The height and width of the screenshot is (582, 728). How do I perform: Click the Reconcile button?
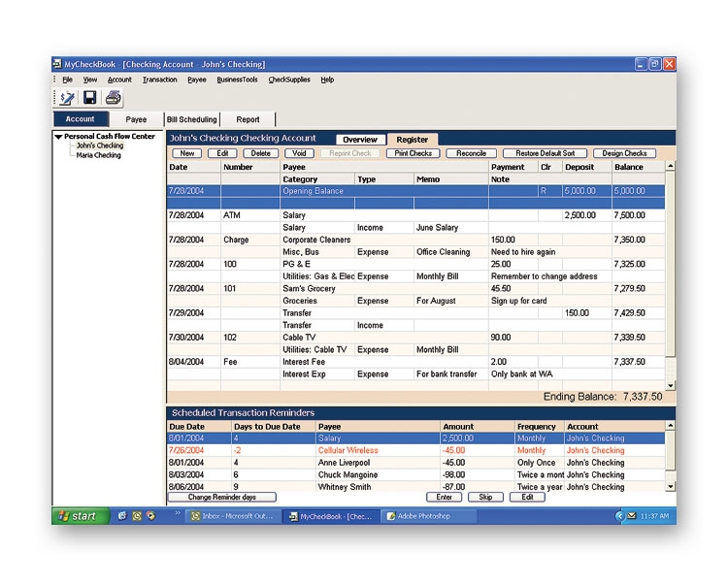tap(472, 153)
